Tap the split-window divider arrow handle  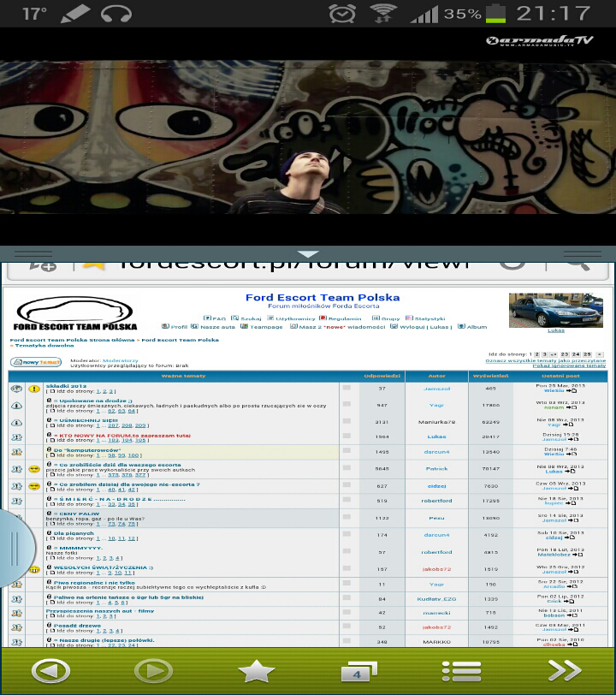coord(308,253)
